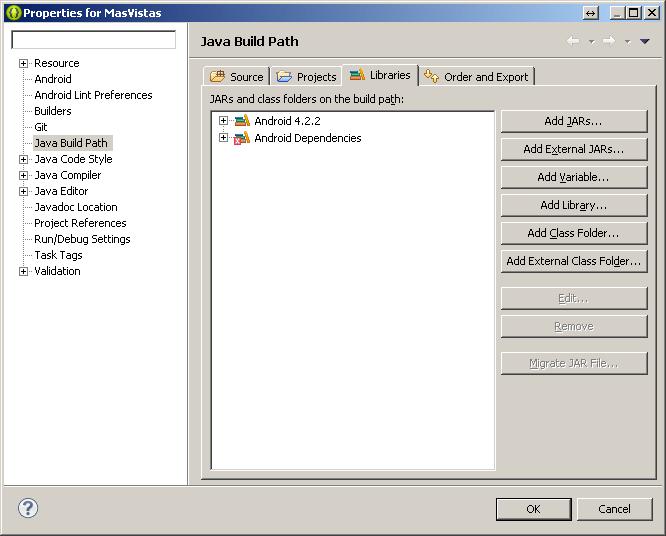Click the double-arrow title bar button
The height and width of the screenshot is (536, 666).
click(x=590, y=13)
